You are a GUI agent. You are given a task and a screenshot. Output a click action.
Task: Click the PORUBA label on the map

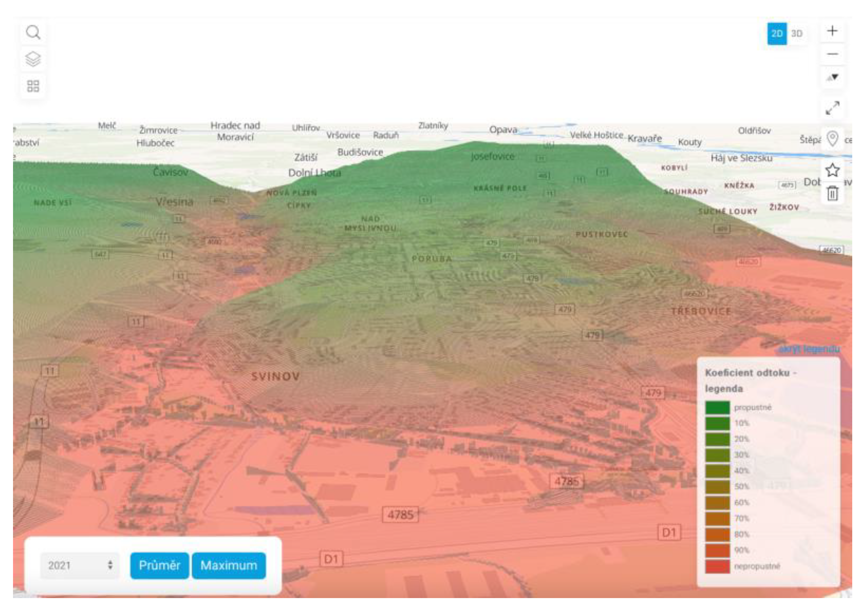pos(432,259)
